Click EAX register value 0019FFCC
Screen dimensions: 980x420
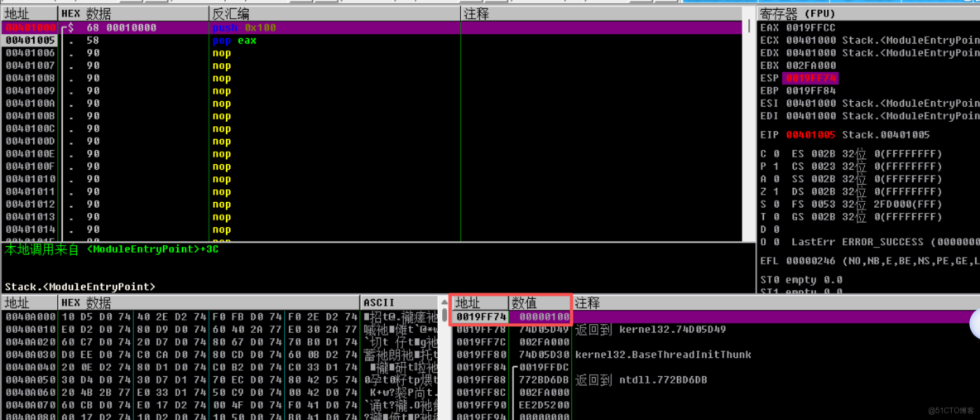tap(810, 27)
